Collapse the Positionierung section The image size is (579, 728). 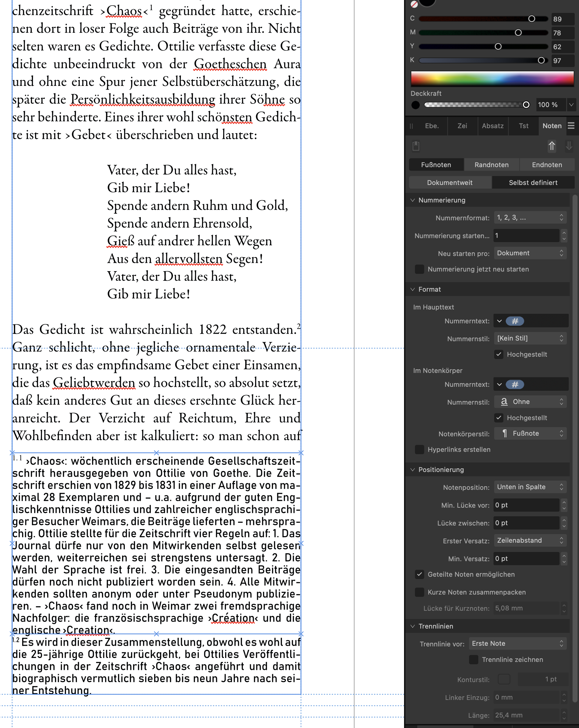[413, 470]
